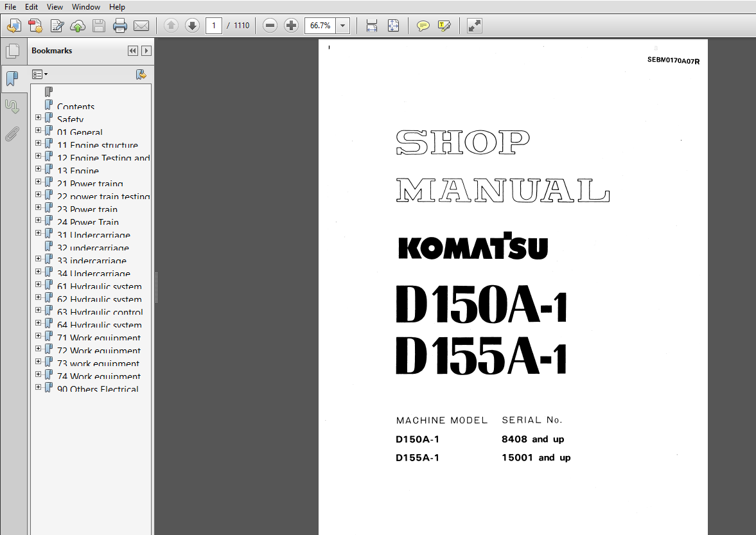Expand the 72 Work equipment bookmark node
The width and height of the screenshot is (756, 535).
pyautogui.click(x=38, y=349)
